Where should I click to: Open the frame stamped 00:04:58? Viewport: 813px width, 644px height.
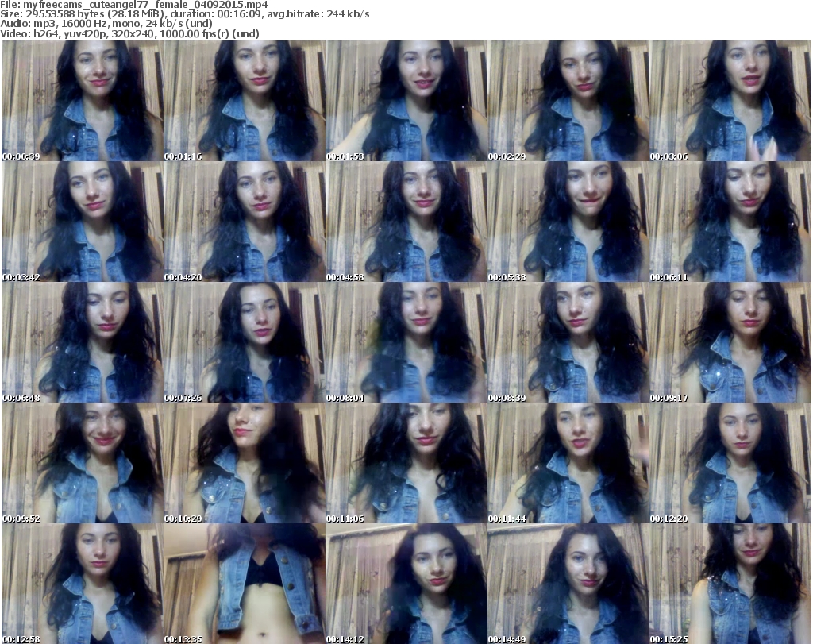[x=406, y=222]
